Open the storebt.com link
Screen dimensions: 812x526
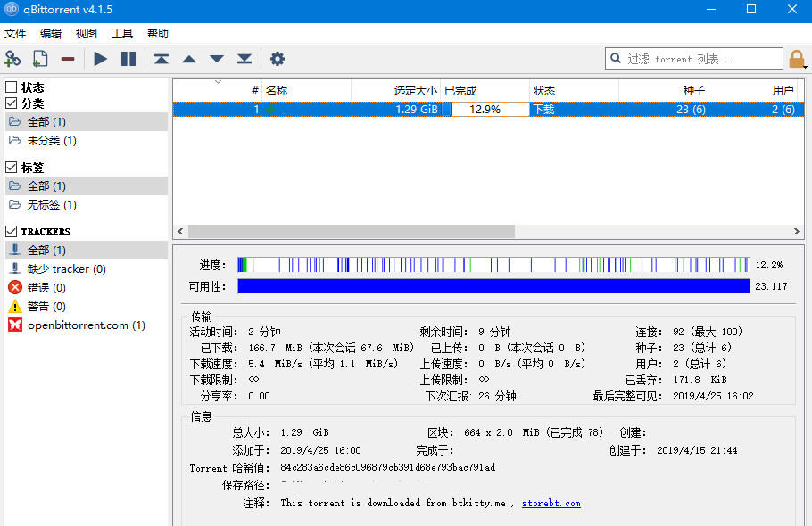[x=551, y=503]
